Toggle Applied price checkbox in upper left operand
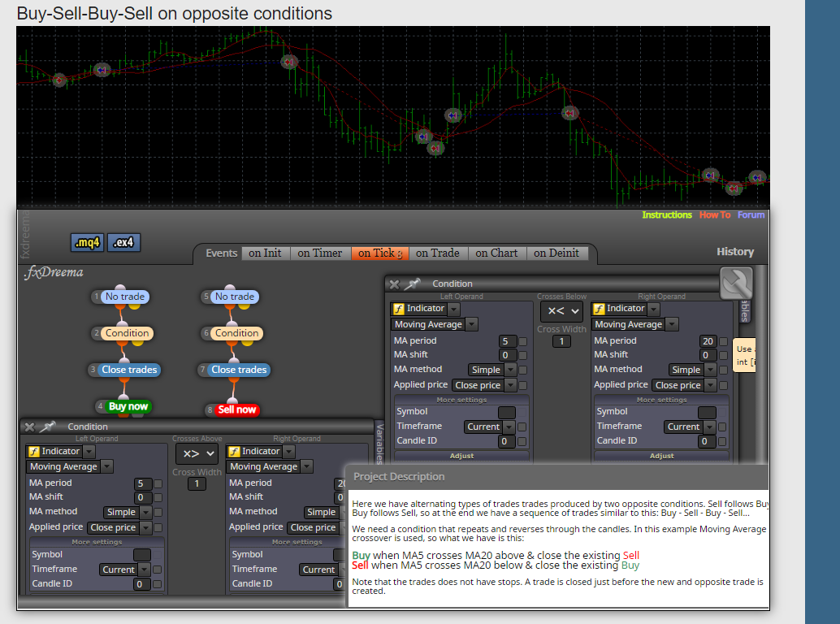840x624 pixels. 523,385
